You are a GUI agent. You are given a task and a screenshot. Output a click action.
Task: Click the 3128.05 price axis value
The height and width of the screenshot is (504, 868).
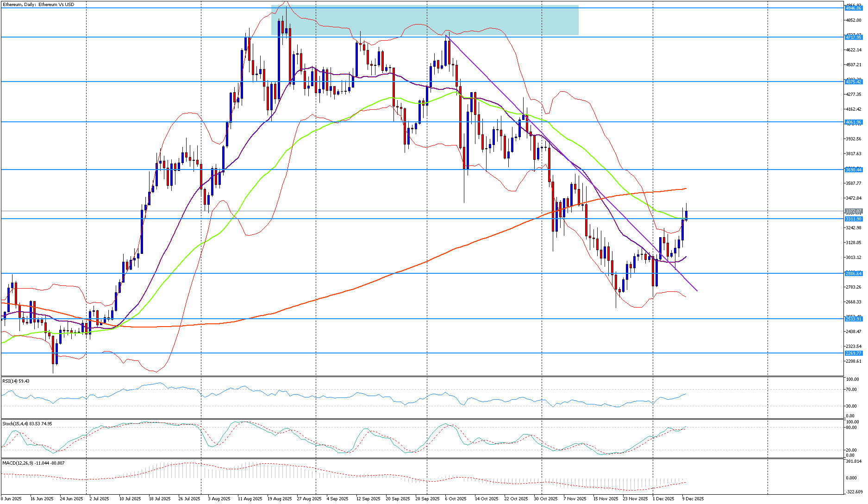click(x=854, y=243)
